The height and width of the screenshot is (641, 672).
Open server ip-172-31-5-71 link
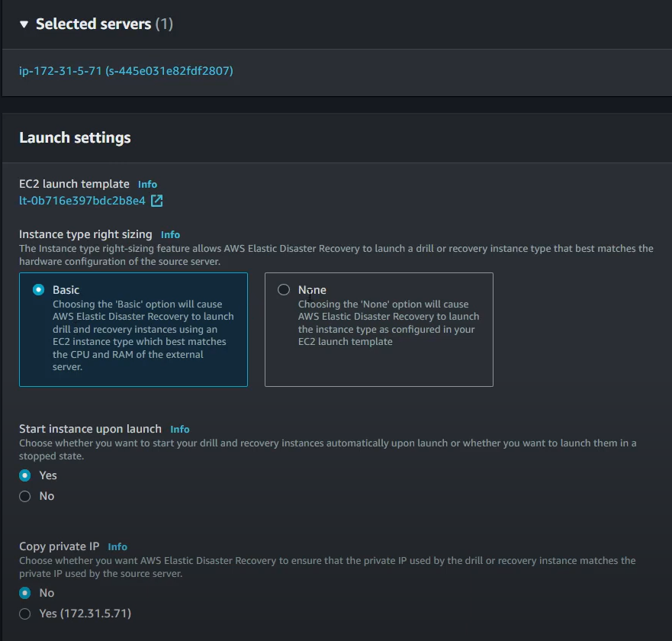click(126, 71)
